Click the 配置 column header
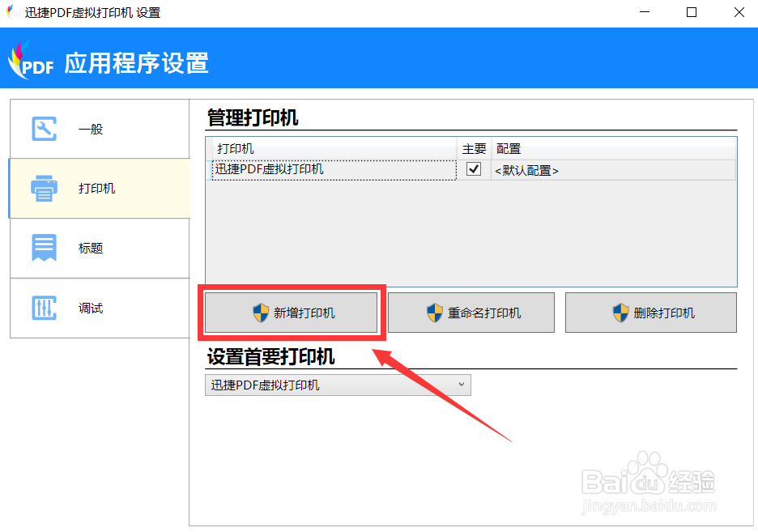The height and width of the screenshot is (532, 758). tap(614, 148)
